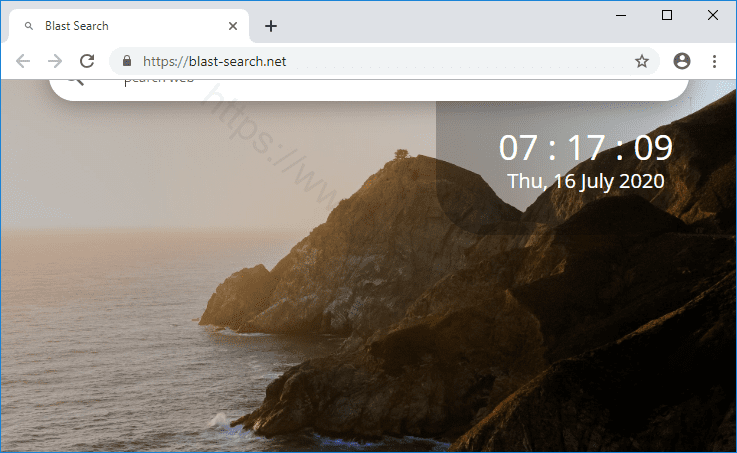Close the Chrome window

tap(713, 15)
